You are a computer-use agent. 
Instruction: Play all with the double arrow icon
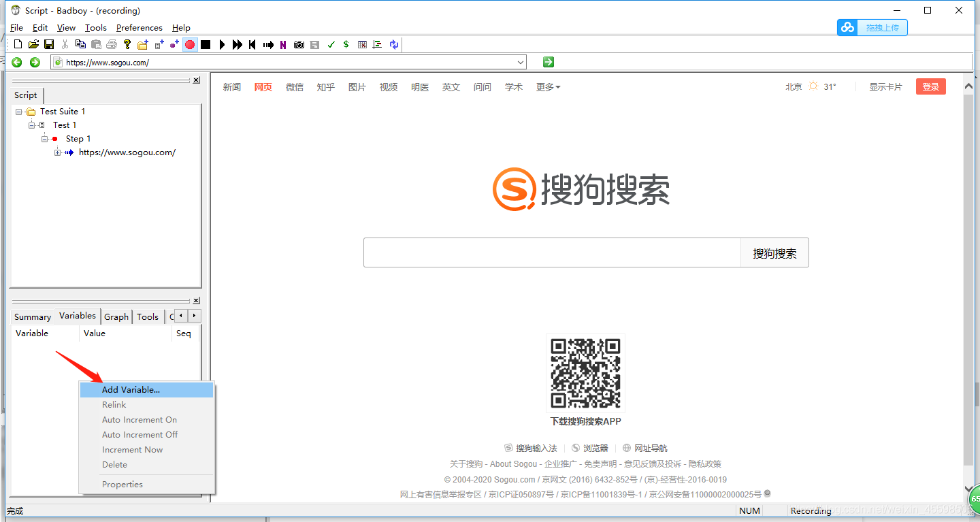click(238, 44)
